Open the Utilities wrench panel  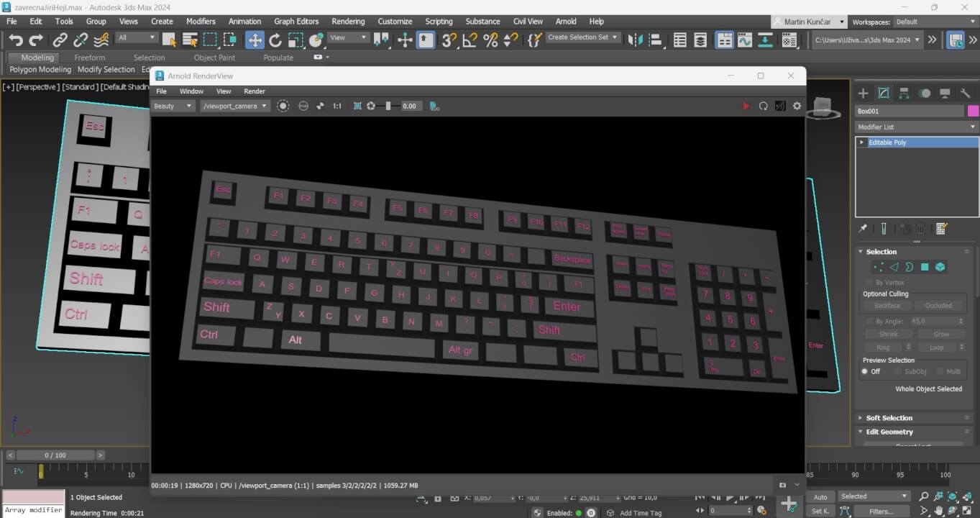point(966,94)
